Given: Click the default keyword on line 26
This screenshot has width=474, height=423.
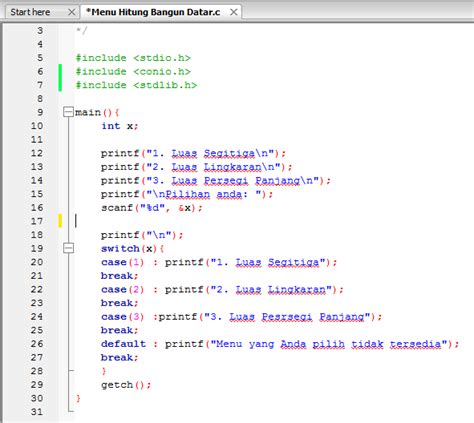Looking at the screenshot, I should [123, 344].
